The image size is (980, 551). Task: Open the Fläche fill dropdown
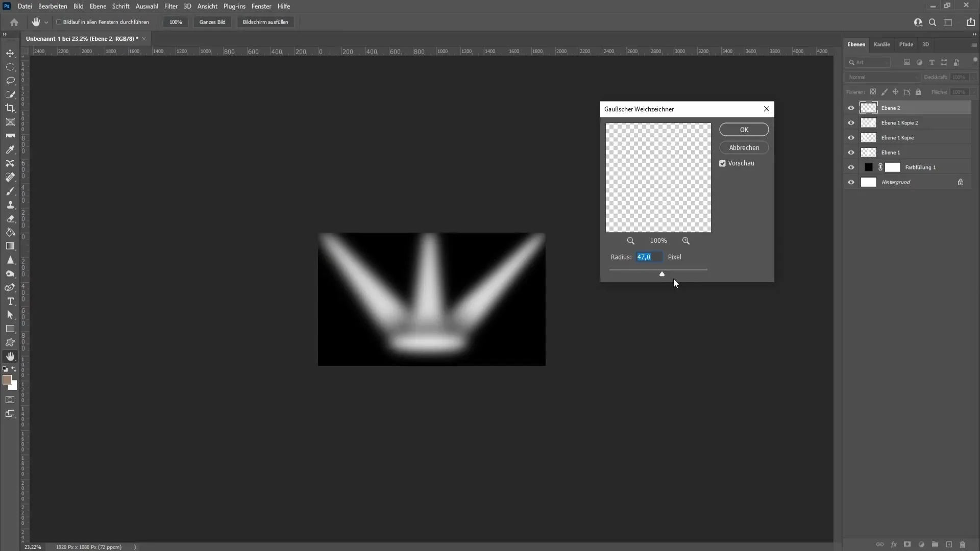974,92
